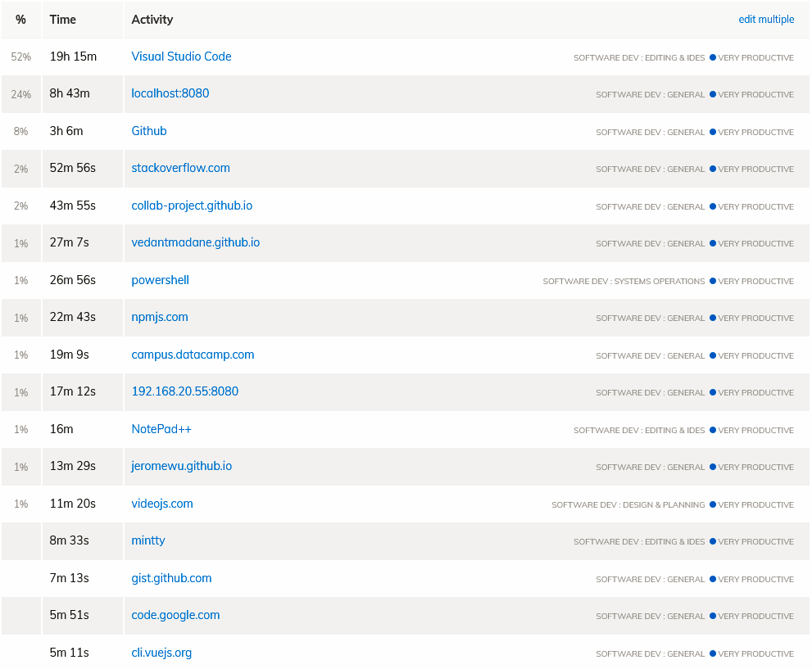Click the Software Dev: Editing & IDEs category of Visual Studio Code
Image resolution: width=812 pixels, height=669 pixels.
point(639,58)
